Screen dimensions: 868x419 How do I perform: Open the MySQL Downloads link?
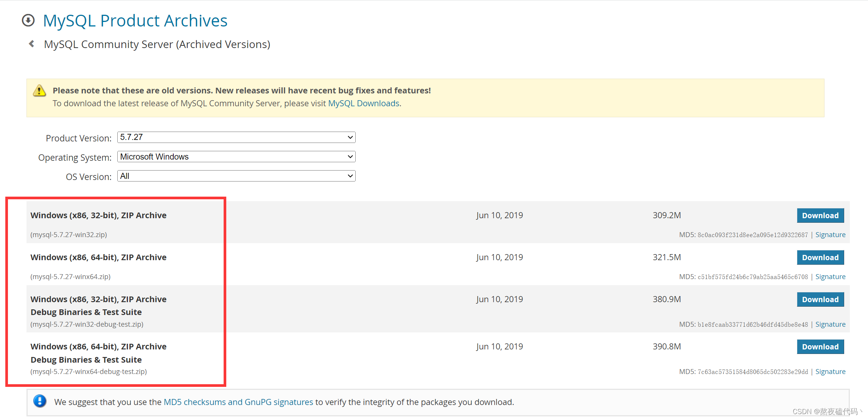pyautogui.click(x=364, y=103)
